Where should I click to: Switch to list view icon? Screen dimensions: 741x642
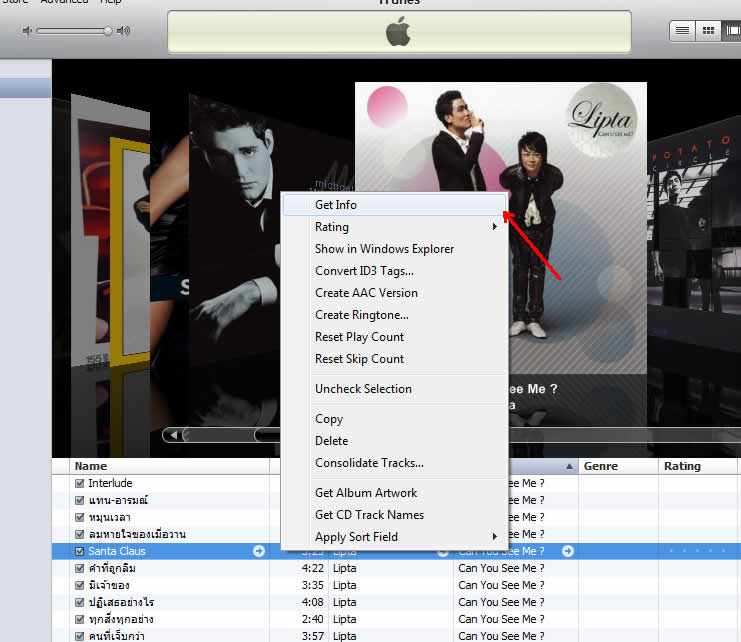pos(682,31)
